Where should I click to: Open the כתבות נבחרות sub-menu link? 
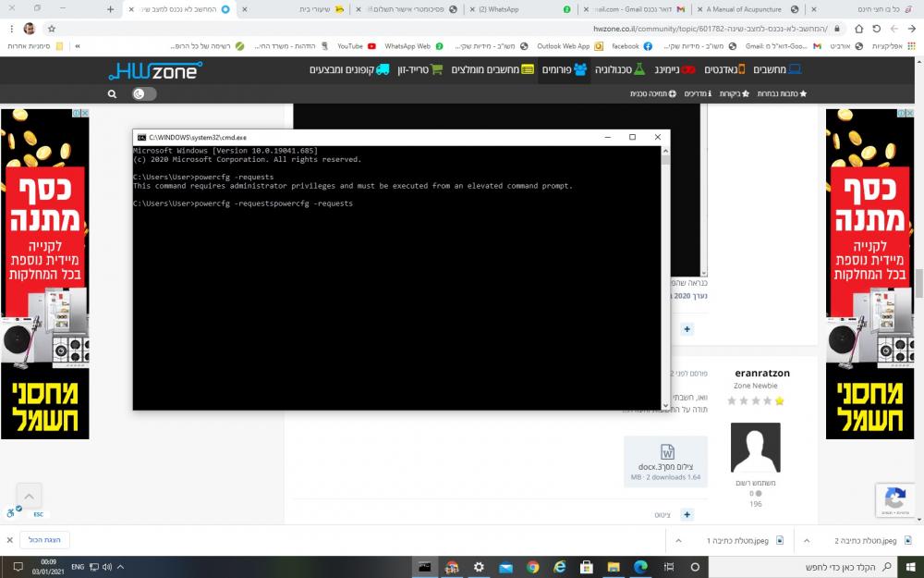(782, 93)
